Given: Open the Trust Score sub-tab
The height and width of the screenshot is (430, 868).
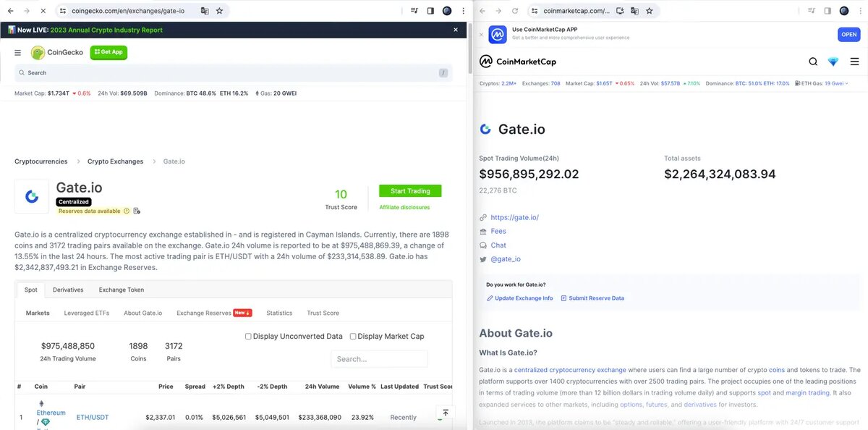Looking at the screenshot, I should [x=323, y=313].
